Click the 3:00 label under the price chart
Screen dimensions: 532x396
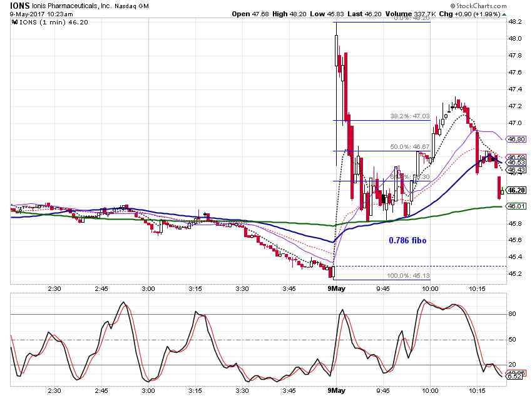[148, 289]
